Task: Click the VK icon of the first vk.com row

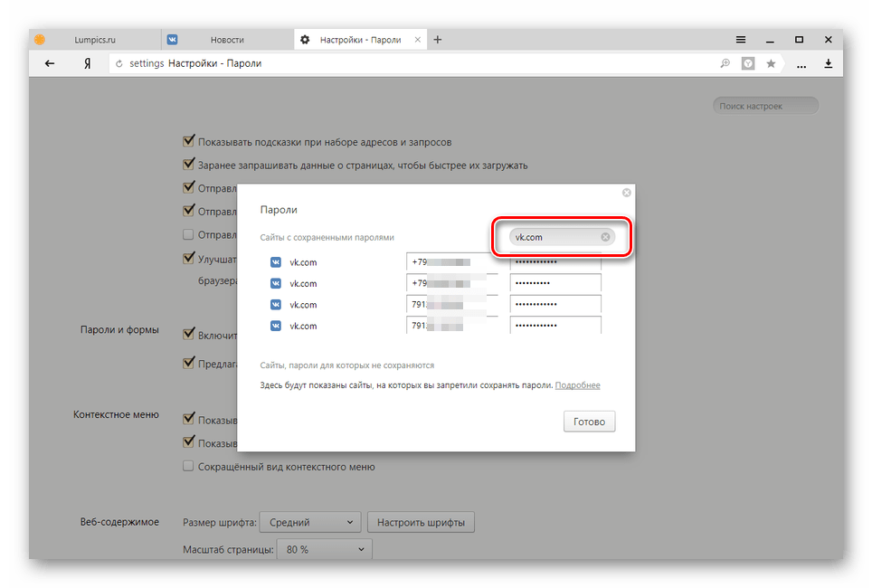Action: point(276,262)
